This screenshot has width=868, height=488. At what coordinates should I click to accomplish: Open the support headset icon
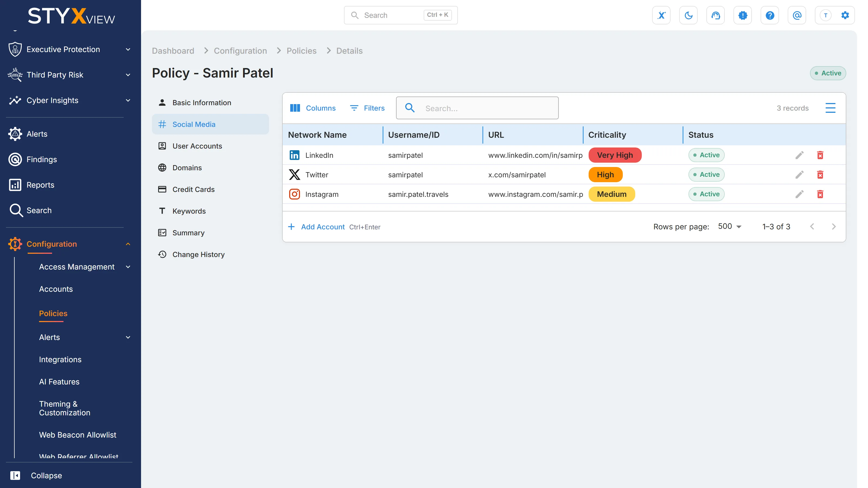715,15
